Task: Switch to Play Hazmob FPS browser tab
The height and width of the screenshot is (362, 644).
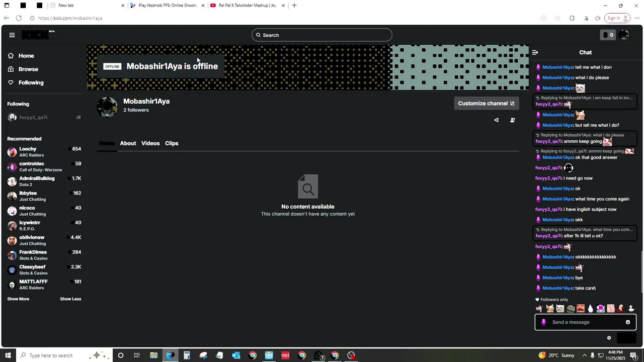Action: (x=167, y=6)
